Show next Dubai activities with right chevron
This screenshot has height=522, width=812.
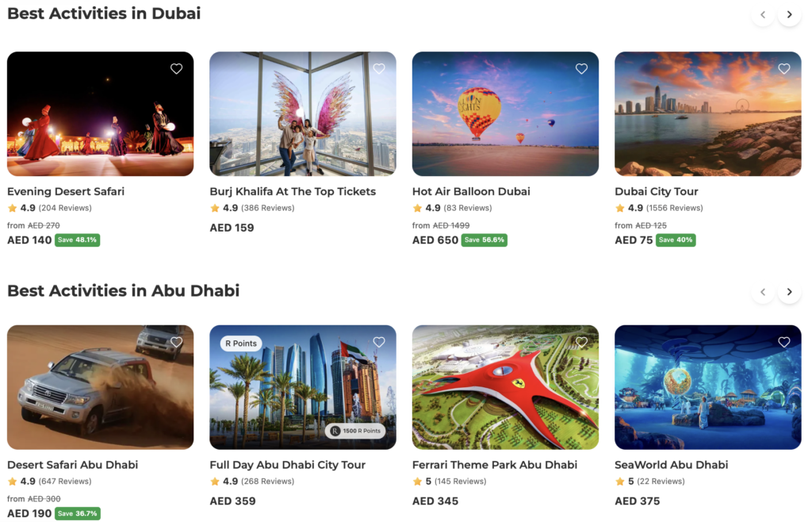[x=789, y=14]
